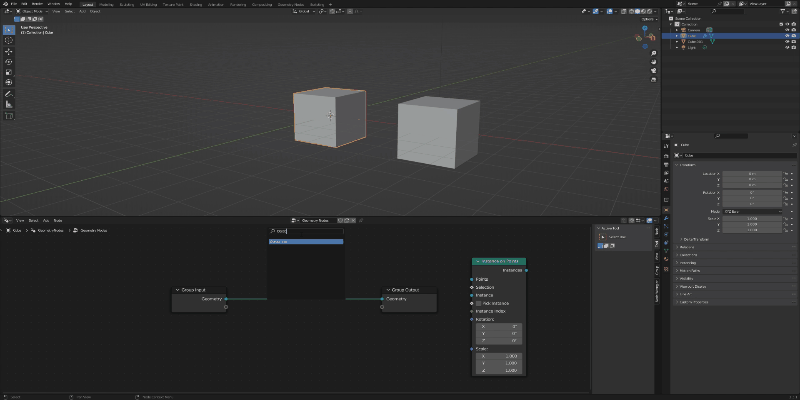Collapse the Group Output node
This screenshot has width=800, height=400.
pyautogui.click(x=387, y=289)
